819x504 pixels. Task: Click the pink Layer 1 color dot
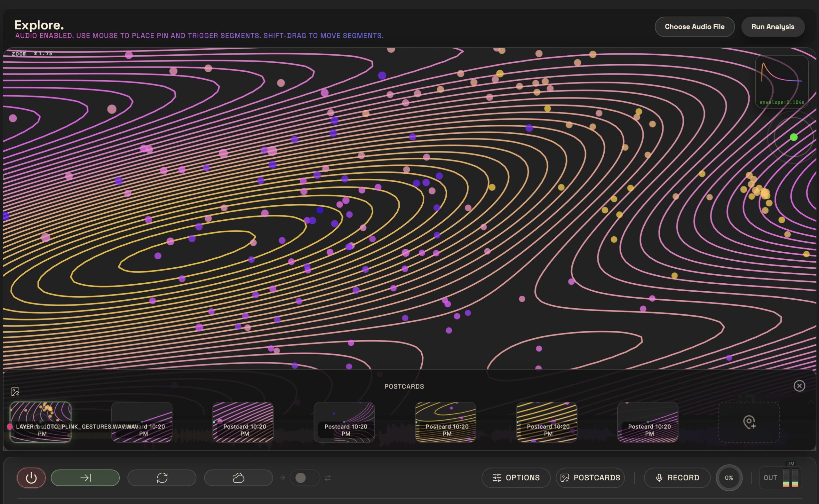(10, 426)
